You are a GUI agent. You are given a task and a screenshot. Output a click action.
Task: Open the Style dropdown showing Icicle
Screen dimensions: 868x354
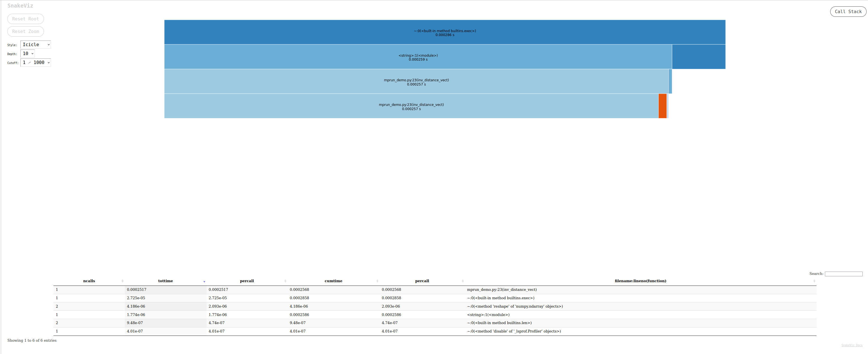click(x=35, y=44)
